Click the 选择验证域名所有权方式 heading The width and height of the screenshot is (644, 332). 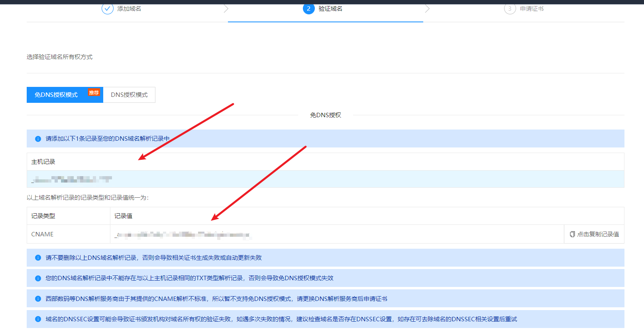59,57
